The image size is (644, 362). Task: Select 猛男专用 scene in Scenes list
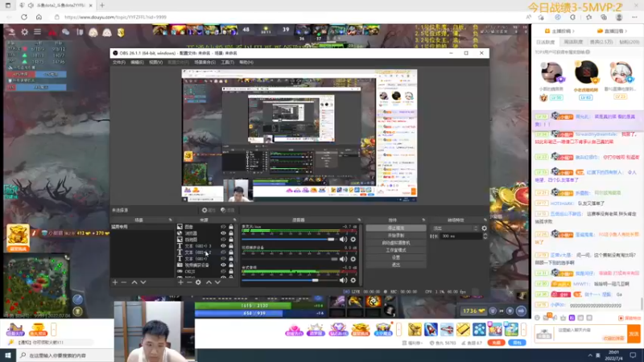coord(142,227)
